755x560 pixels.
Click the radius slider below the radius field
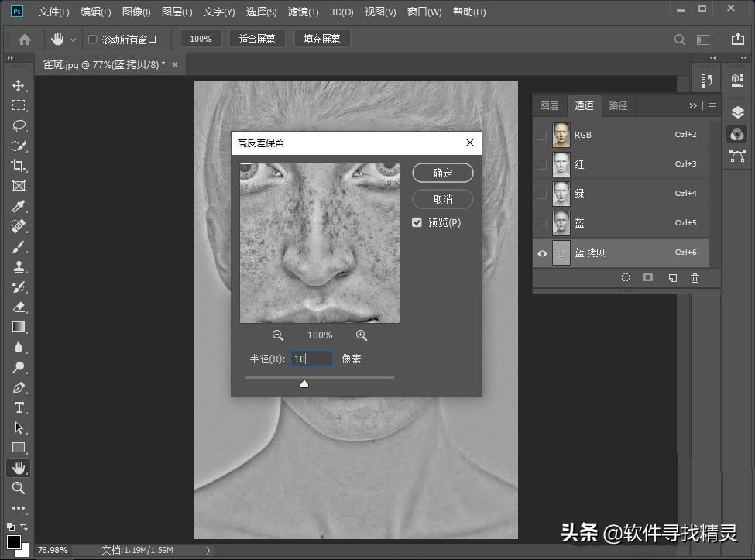pyautogui.click(x=304, y=383)
